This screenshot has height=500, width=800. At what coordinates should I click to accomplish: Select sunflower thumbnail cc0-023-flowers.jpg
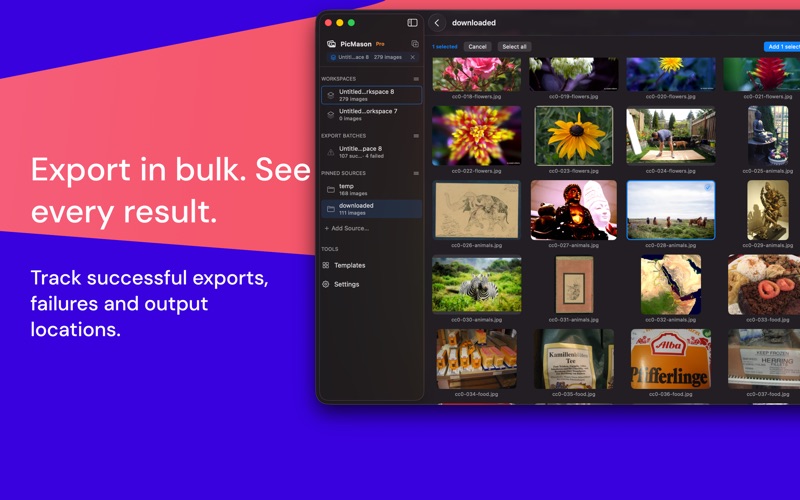[573, 136]
